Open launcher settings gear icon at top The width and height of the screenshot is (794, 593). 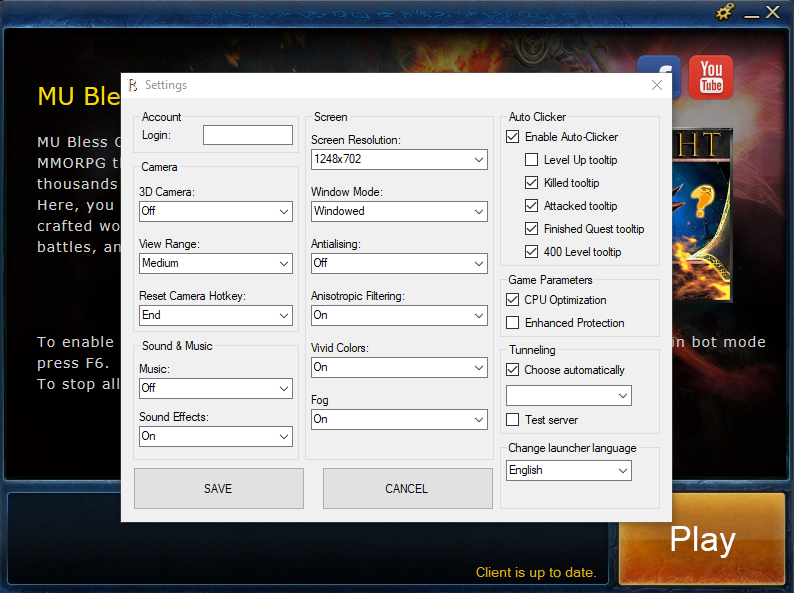[725, 11]
